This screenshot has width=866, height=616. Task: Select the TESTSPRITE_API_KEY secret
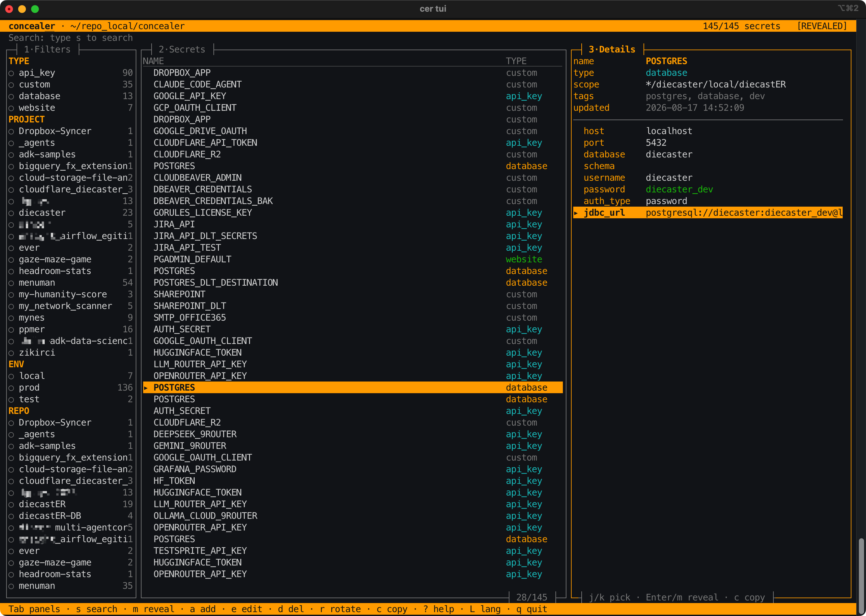click(x=353, y=551)
